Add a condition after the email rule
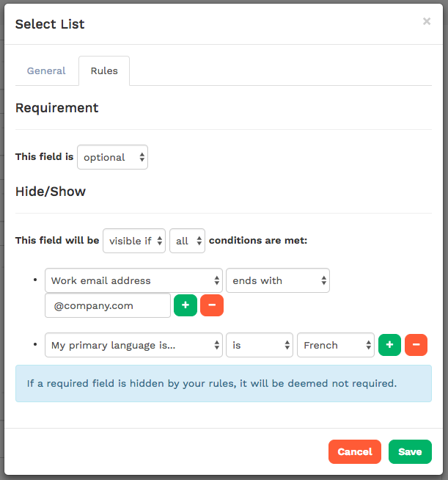This screenshot has height=480, width=448. click(x=186, y=305)
